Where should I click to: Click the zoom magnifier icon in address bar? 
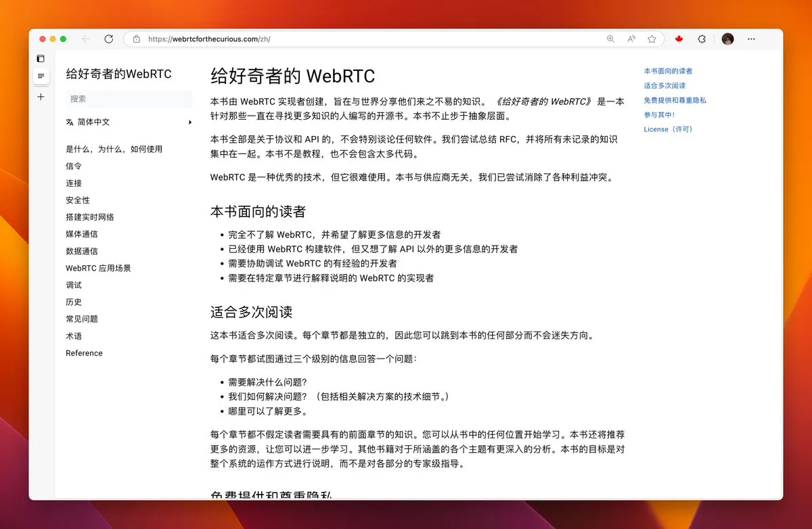pyautogui.click(x=610, y=39)
